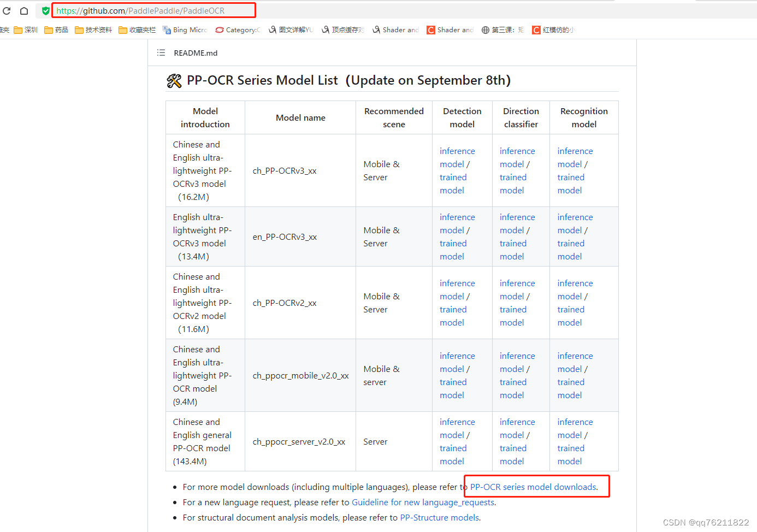Open the Shader and bookmark with red C icon
The image size is (757, 532).
[x=450, y=30]
